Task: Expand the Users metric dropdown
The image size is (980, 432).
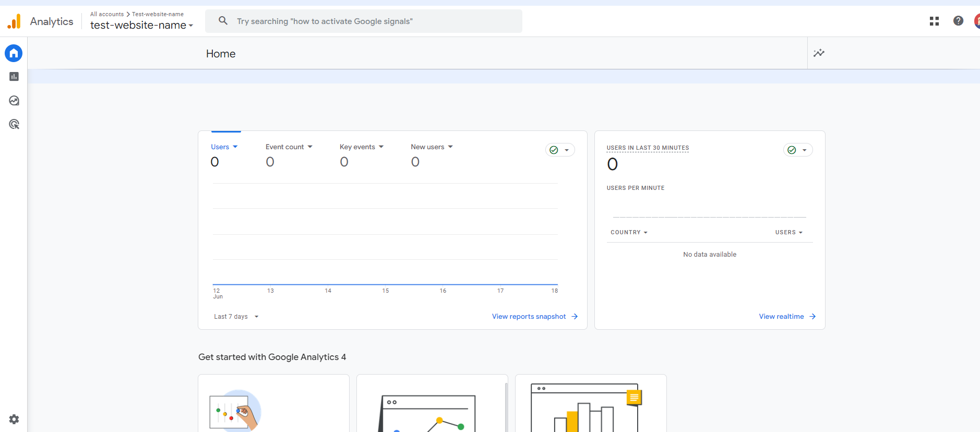Action: tap(224, 147)
